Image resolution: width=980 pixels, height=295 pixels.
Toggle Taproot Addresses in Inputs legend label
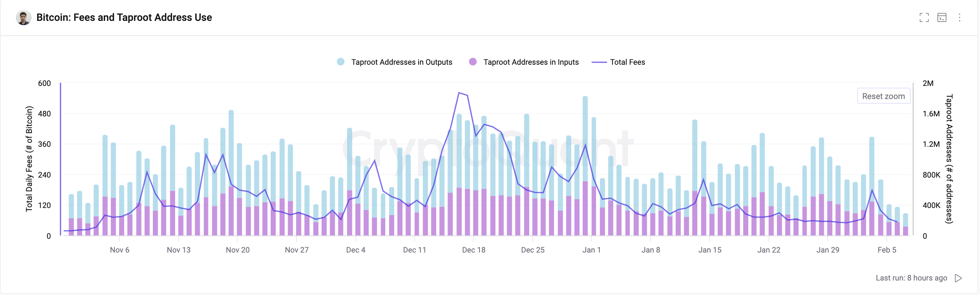point(531,62)
